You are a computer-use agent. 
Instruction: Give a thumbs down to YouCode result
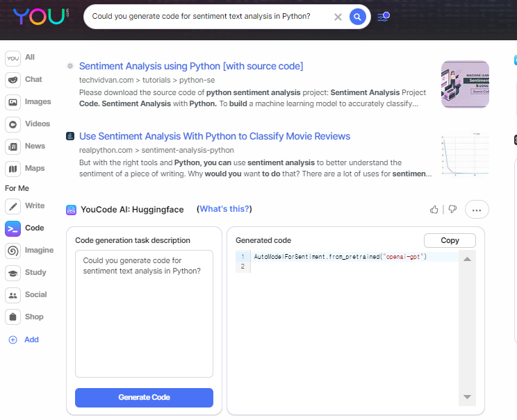click(452, 209)
